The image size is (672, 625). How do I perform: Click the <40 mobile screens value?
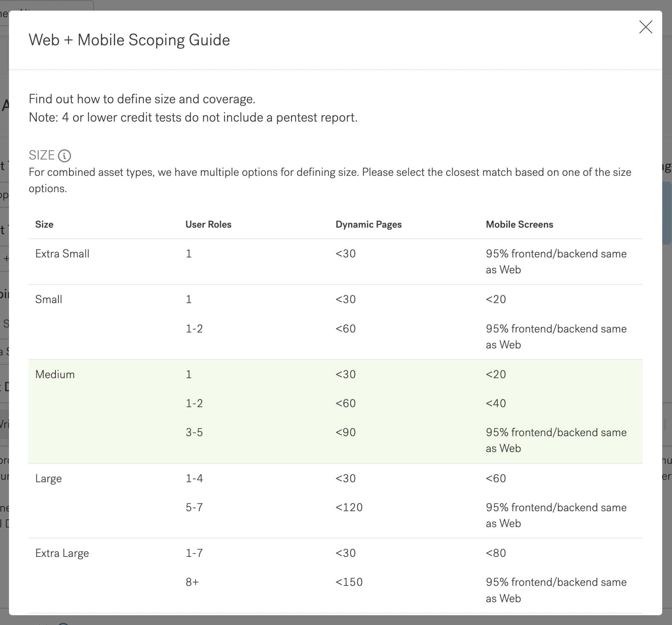[x=496, y=403]
